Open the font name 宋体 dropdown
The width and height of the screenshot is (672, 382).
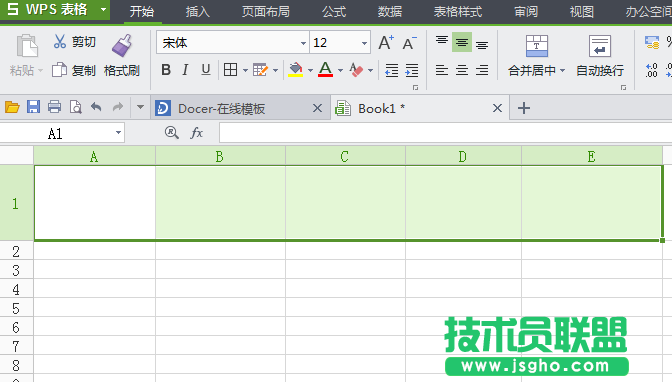coord(303,43)
